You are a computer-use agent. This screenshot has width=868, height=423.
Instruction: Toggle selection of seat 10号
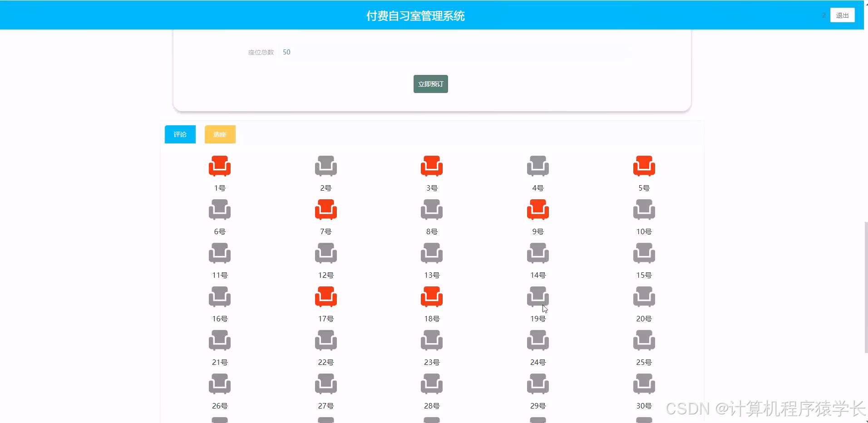coord(644,210)
